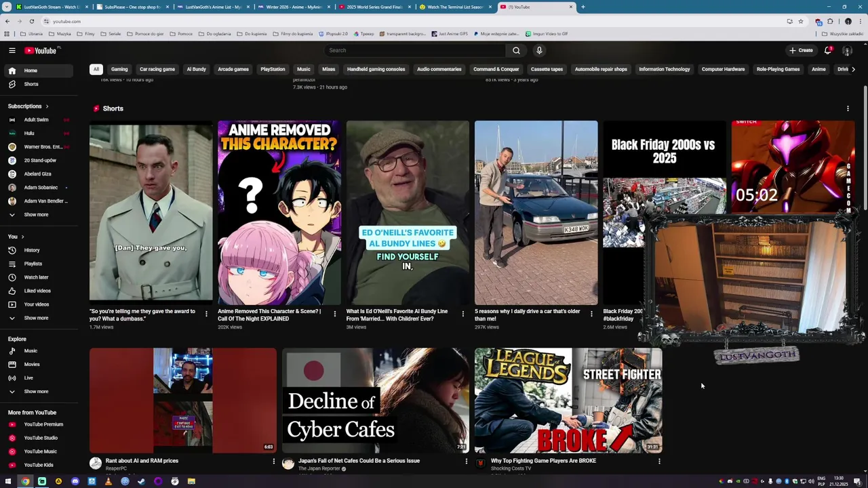Screen dimensions: 868x488
Task: Click the YouTube search input field
Action: pos(415,50)
